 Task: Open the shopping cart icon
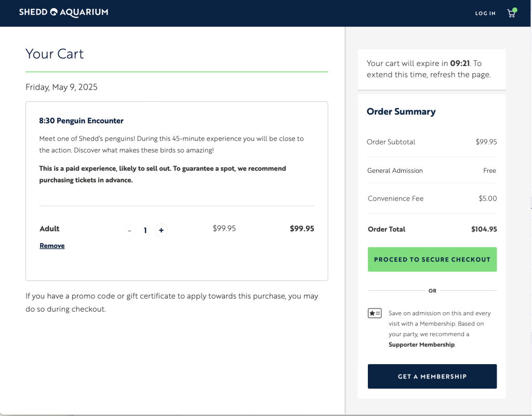point(512,13)
